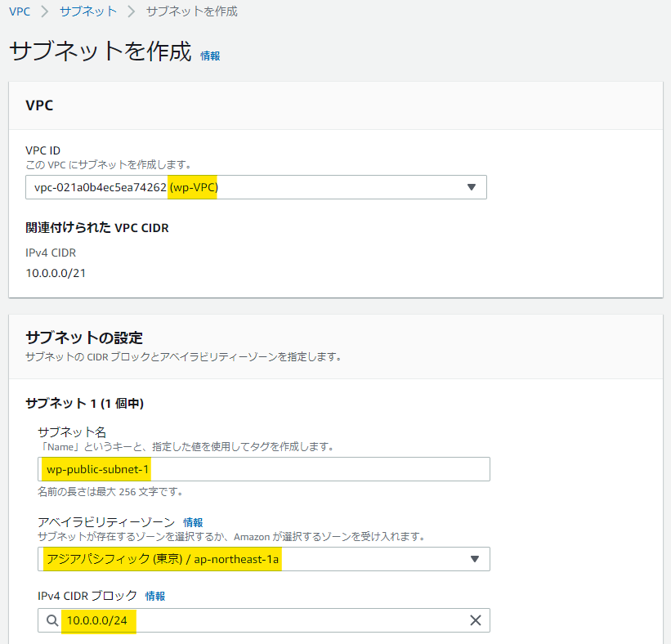Image resolution: width=671 pixels, height=644 pixels.
Task: Click the サブネットの設定 section heading
Action: 84,338
